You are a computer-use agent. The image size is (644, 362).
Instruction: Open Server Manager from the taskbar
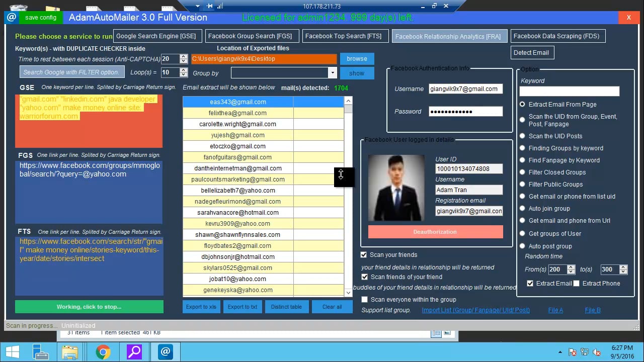point(40,351)
